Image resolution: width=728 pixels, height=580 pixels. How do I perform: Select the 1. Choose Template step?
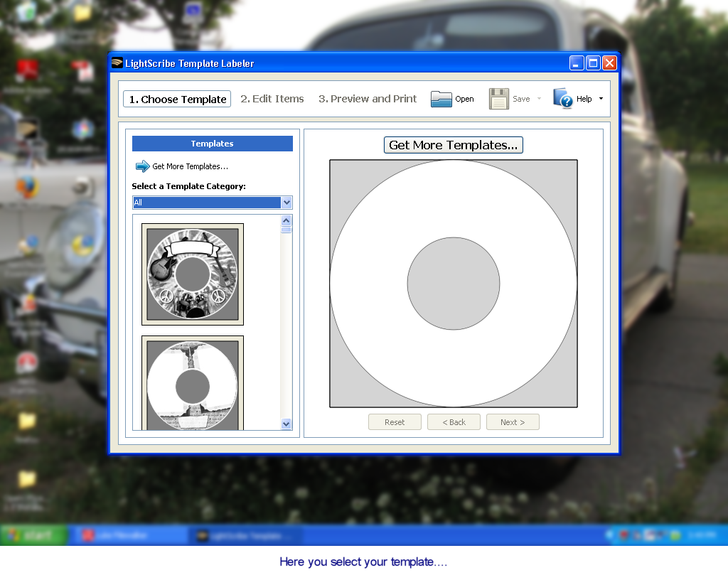pos(177,100)
